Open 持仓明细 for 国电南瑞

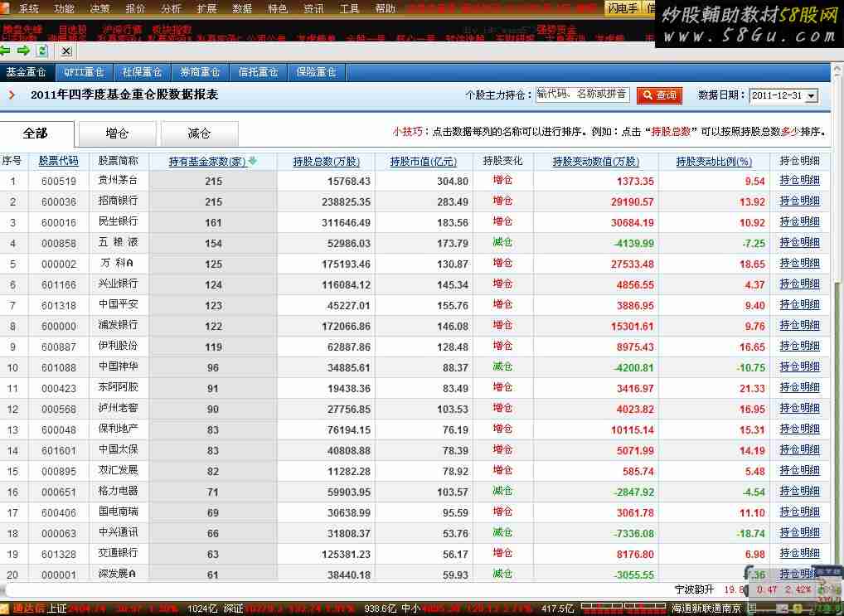pyautogui.click(x=800, y=512)
